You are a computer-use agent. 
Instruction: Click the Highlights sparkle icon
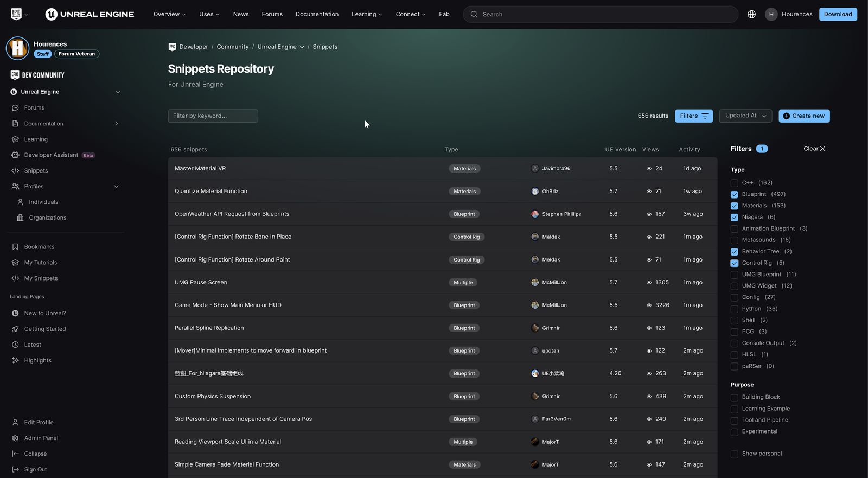pyautogui.click(x=15, y=360)
